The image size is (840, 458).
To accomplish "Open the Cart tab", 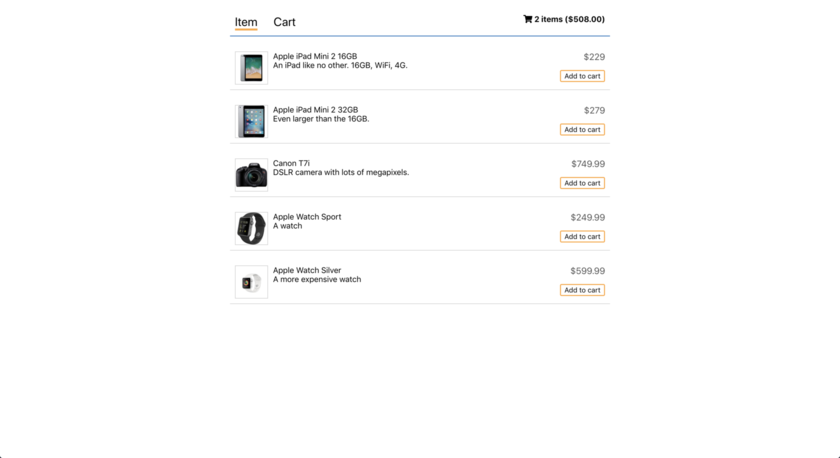I will [x=284, y=22].
